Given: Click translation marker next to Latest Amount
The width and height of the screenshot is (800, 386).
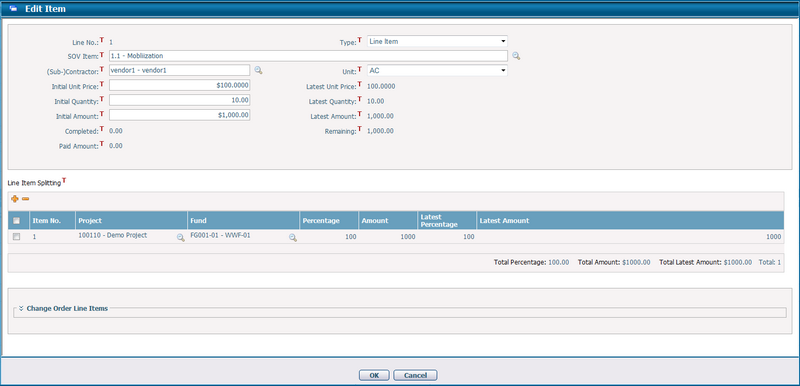Looking at the screenshot, I should (x=359, y=113).
